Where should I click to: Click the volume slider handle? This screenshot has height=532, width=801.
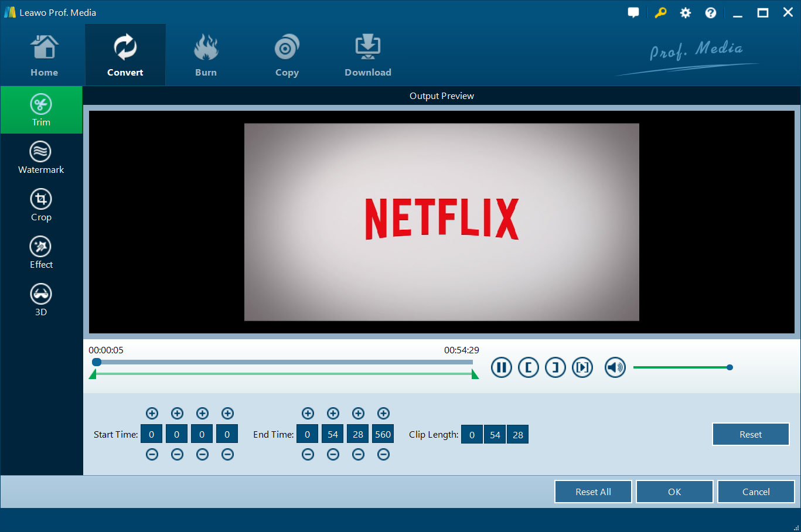tap(729, 367)
